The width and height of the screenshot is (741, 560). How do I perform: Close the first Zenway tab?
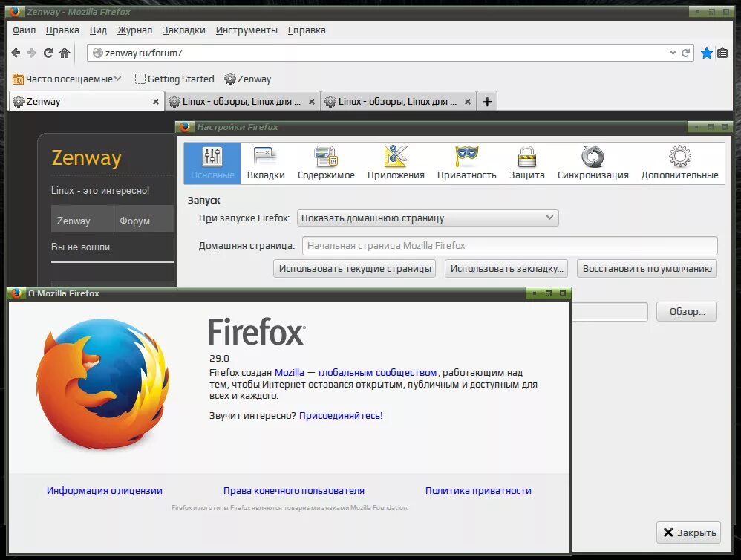pos(155,102)
